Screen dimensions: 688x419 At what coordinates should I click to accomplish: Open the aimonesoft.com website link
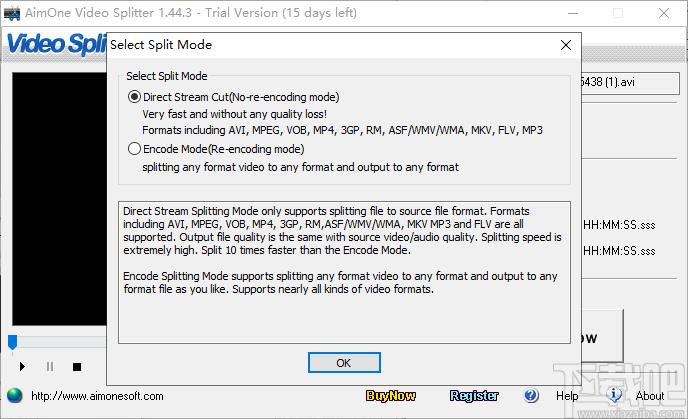(x=97, y=396)
